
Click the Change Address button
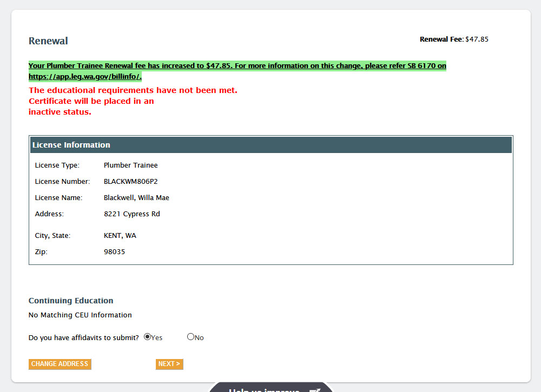tap(60, 364)
